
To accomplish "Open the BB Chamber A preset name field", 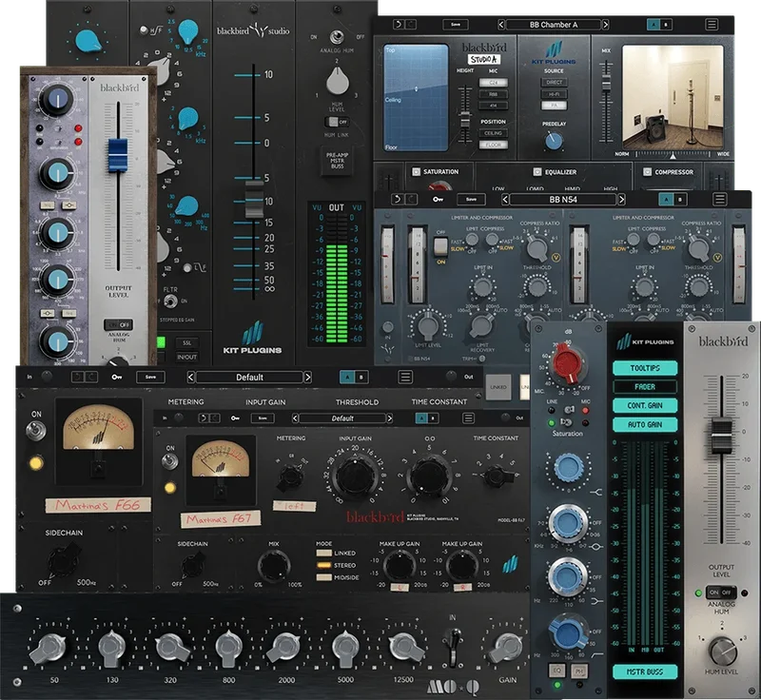I will pos(554,25).
